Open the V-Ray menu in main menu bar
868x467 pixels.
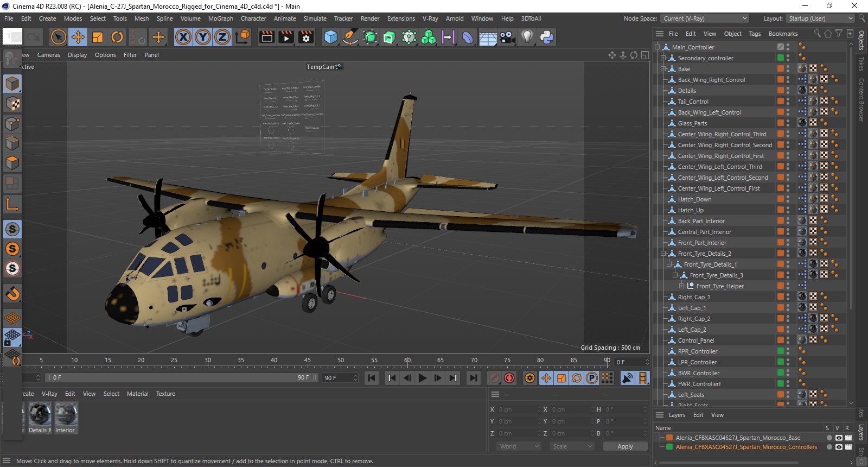click(430, 18)
